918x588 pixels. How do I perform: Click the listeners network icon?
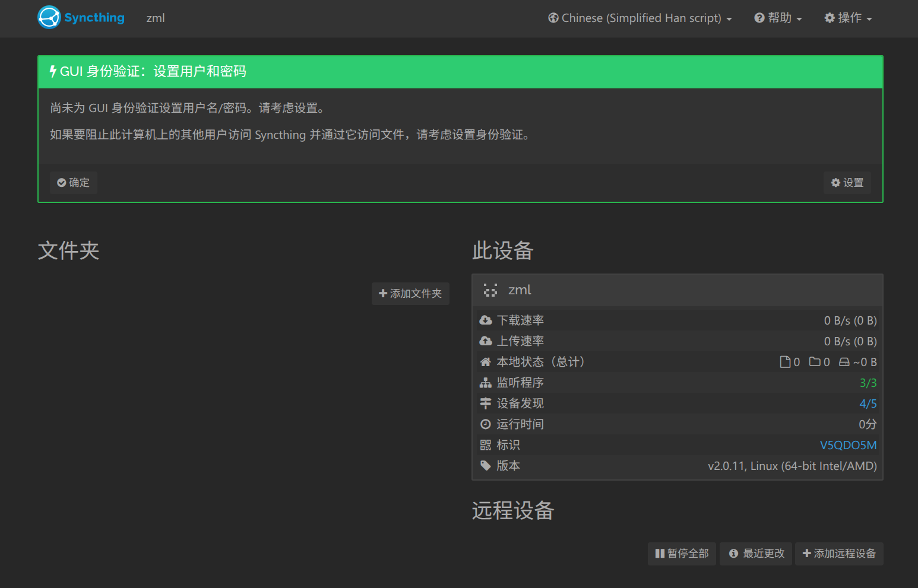coord(486,383)
